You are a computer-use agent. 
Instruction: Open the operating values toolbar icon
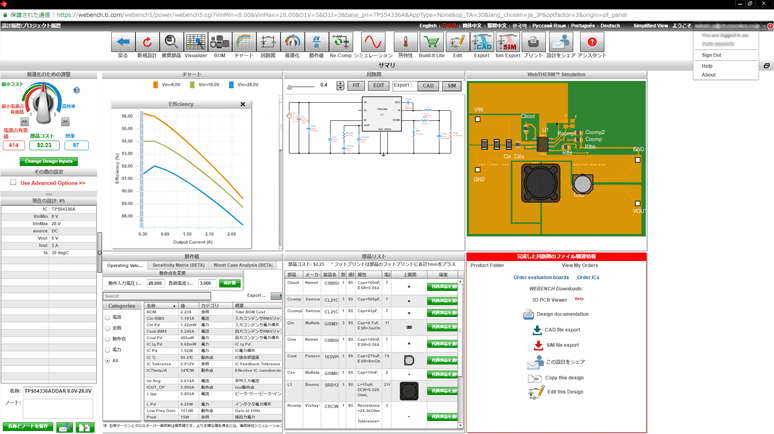click(316, 42)
